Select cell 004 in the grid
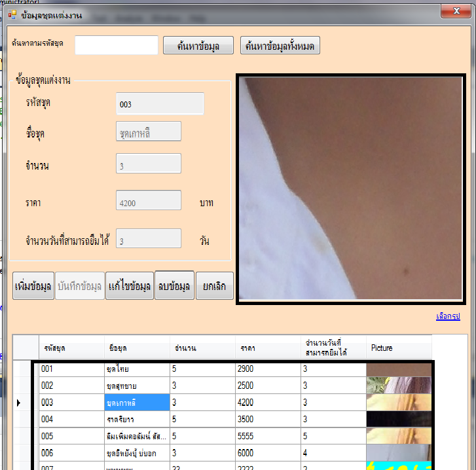This screenshot has width=476, height=470. point(71,419)
